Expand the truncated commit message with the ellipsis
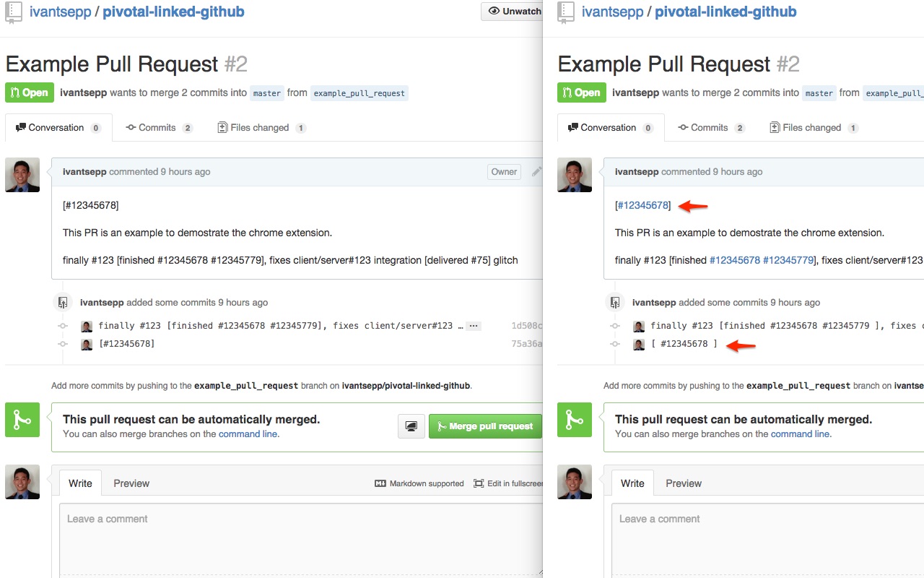Screen dimensions: 924x578 [474, 326]
